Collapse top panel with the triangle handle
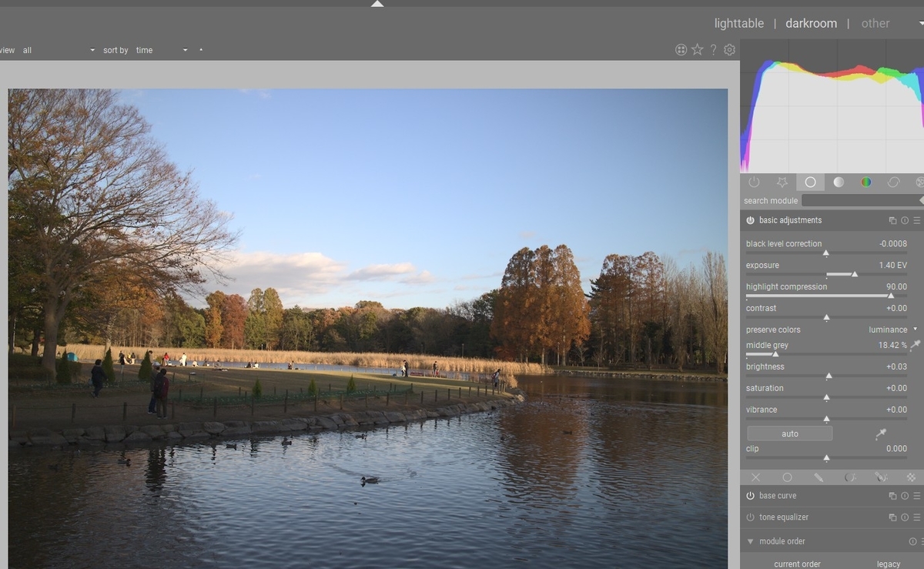The image size is (924, 569). coord(377,4)
